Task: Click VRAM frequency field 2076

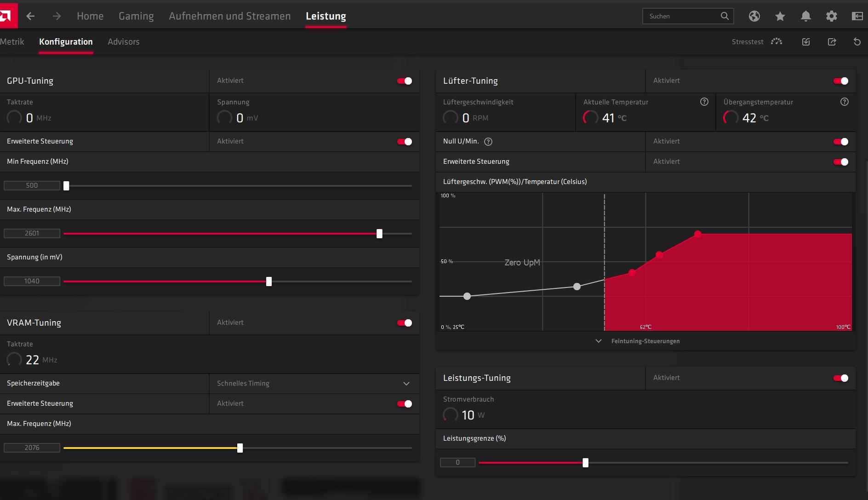Action: tap(32, 448)
